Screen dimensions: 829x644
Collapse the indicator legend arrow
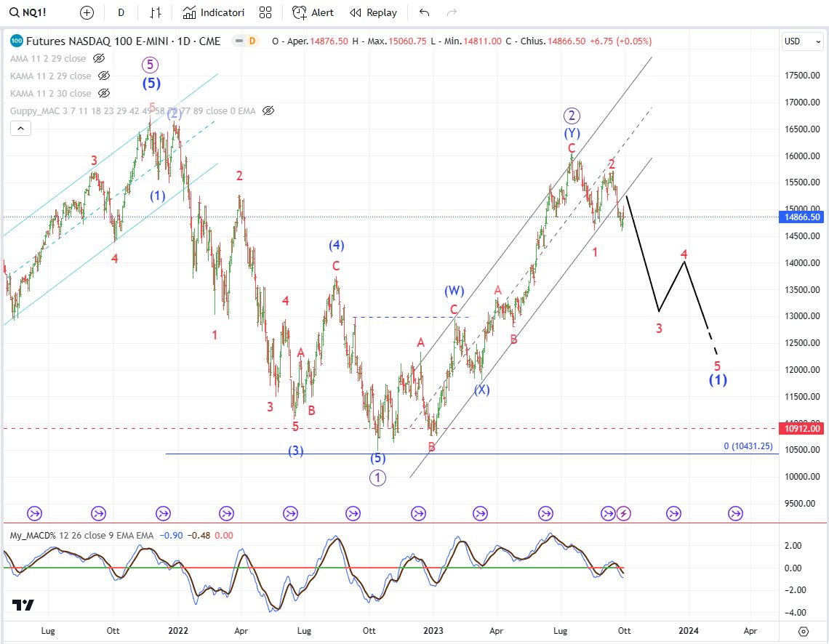tap(20, 129)
